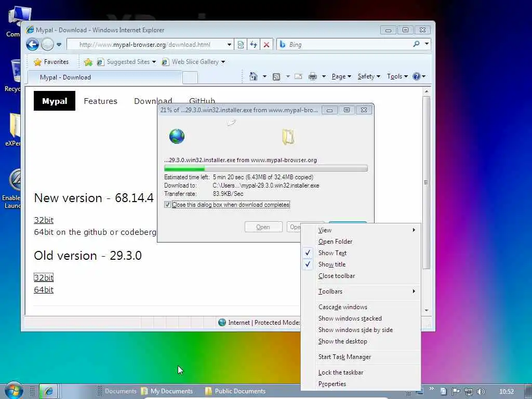Screen dimensions: 532x399
Task: Click the taskbar clock showing 10:52
Action: (x=507, y=392)
